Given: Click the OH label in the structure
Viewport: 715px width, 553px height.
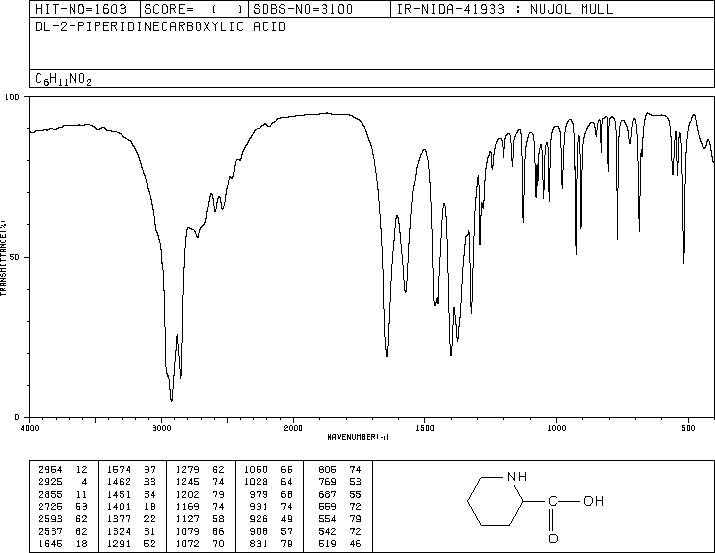Looking at the screenshot, I should (594, 501).
